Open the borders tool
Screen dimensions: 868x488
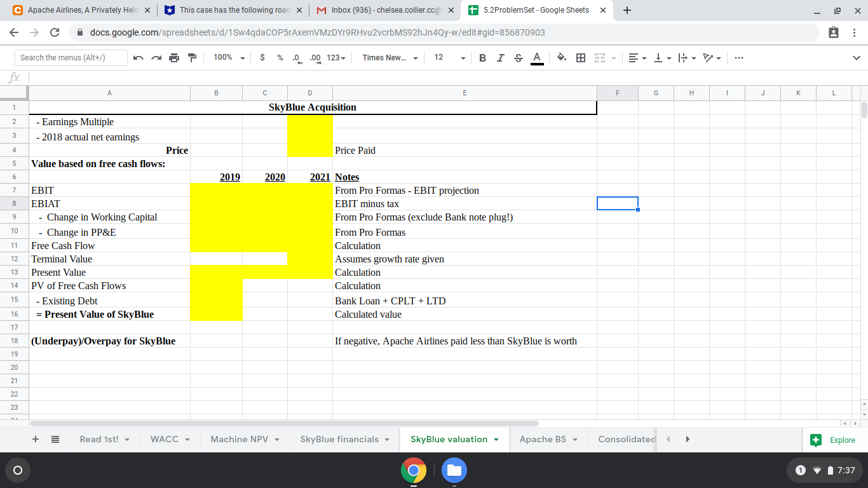click(x=580, y=58)
